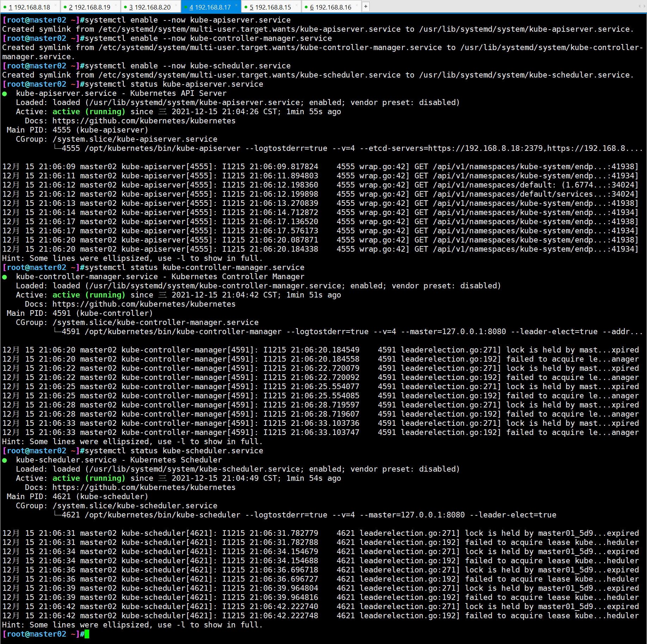Click the green connection dot on tab 192.168.8.16
This screenshot has width=647, height=644.
point(306,7)
